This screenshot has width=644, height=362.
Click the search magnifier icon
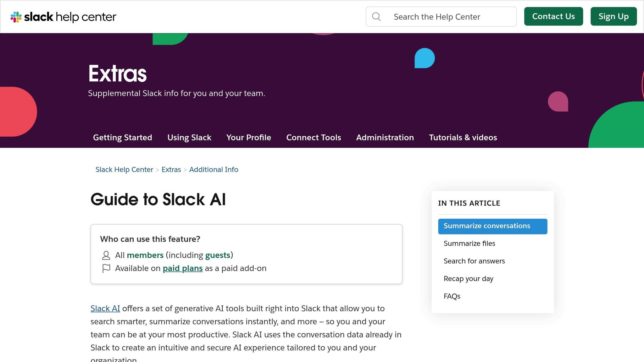pyautogui.click(x=376, y=17)
